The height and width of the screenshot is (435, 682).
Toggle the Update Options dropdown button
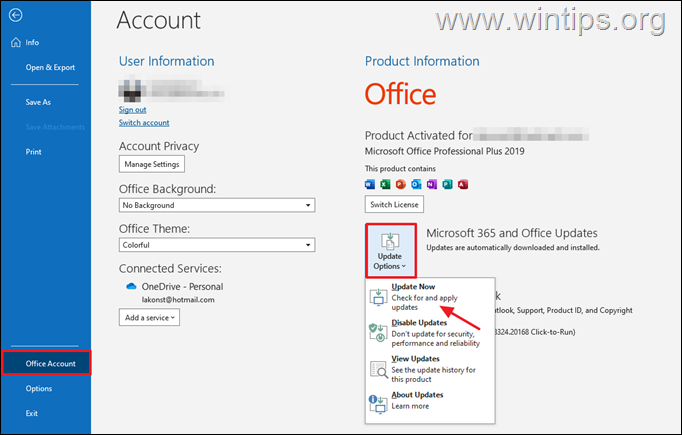tap(391, 251)
